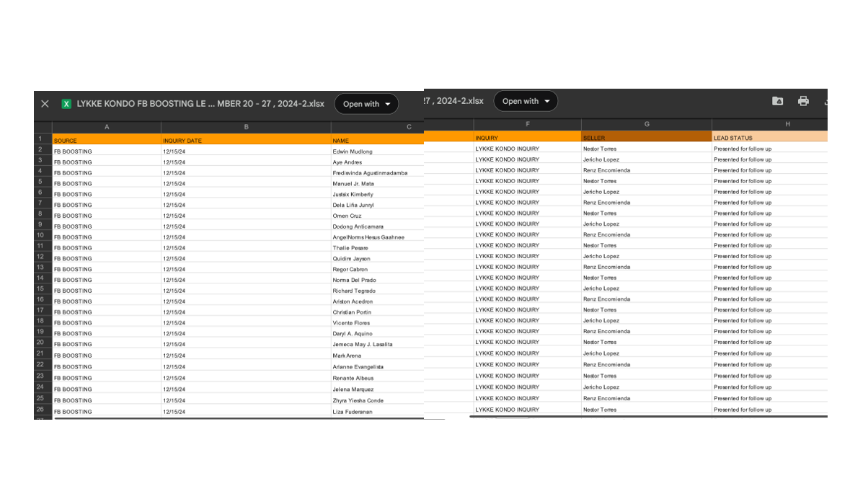Screen dimensions: 868x494
Task: Click the name cell 'Edwin Mudlong'
Action: click(377, 151)
